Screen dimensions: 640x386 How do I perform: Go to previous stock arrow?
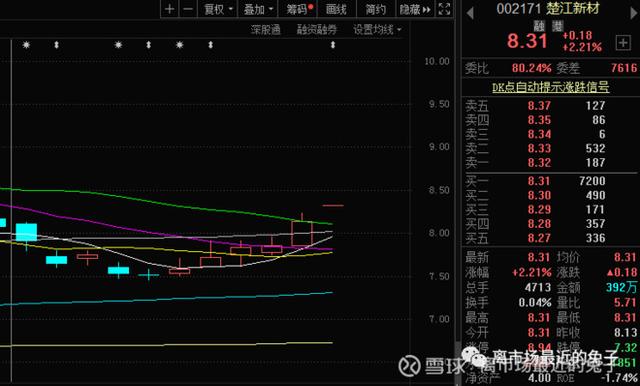tap(470, 13)
